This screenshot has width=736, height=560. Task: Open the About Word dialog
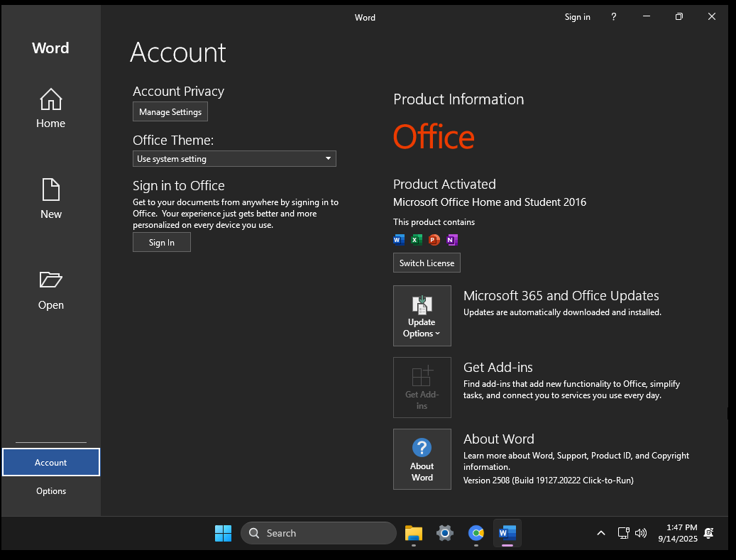(422, 459)
